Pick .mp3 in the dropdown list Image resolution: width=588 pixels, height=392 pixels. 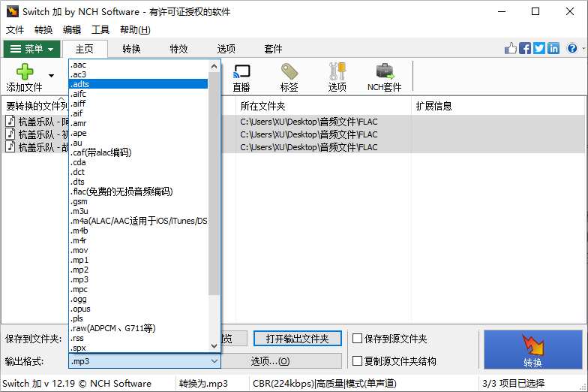click(x=138, y=279)
